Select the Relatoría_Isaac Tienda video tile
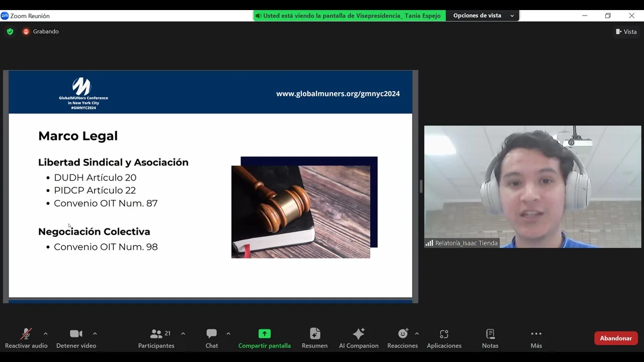The width and height of the screenshot is (644, 362). [532, 187]
